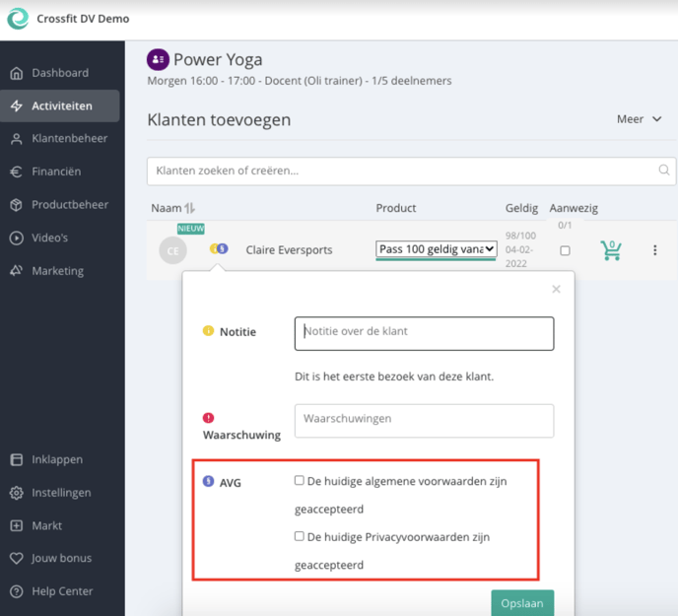
Task: Tick the Aanwezig attendance checkbox
Action: click(565, 250)
